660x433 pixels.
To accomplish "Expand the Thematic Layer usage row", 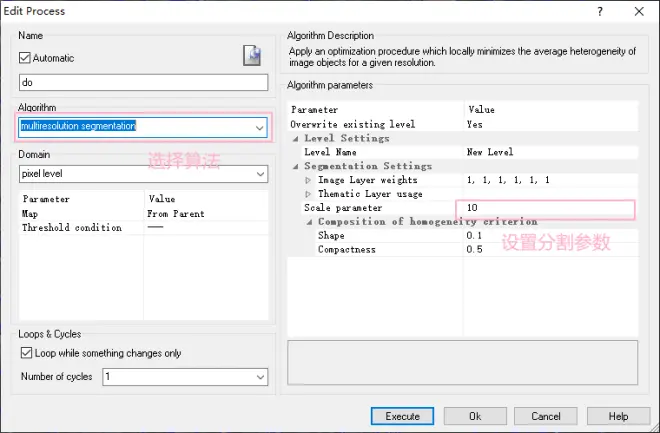I will (308, 194).
